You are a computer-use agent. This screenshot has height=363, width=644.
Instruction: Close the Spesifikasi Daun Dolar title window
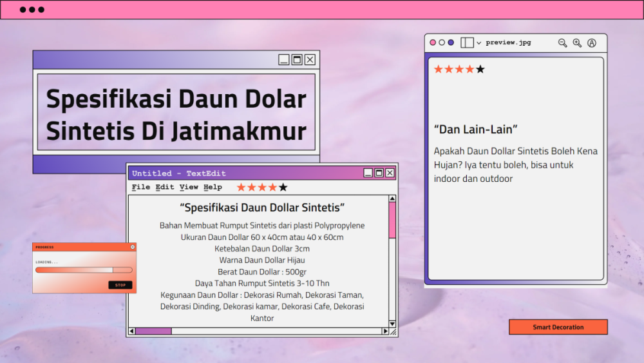[x=310, y=59]
